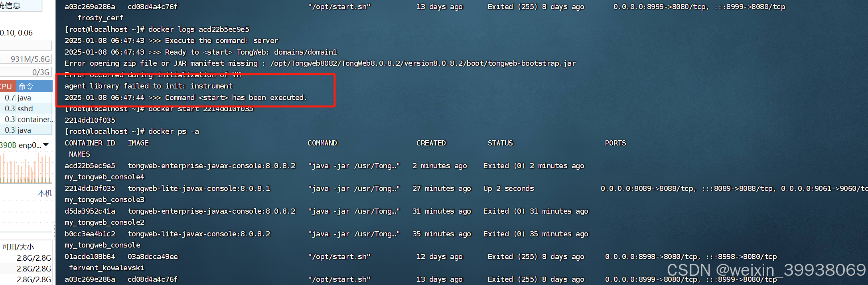Click 'Exited (0) 31 minutes ago' status
Viewport: 868px width, 285px height.
[x=536, y=211]
